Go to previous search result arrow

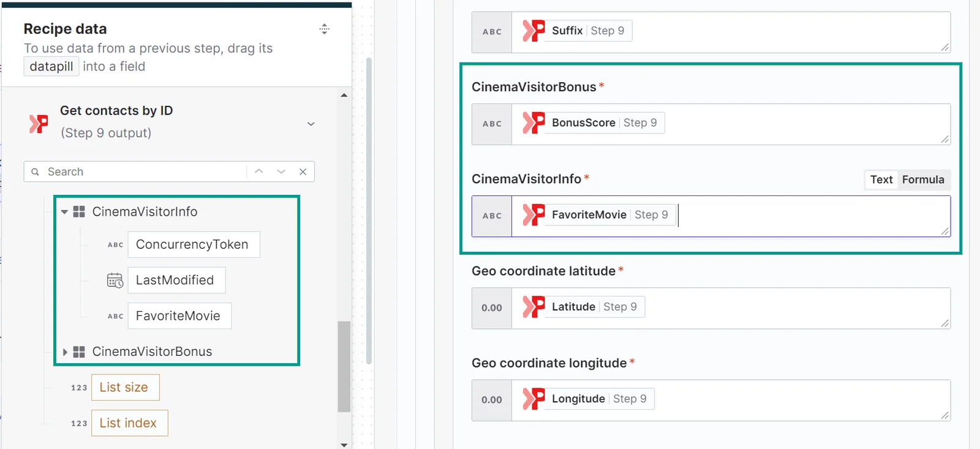[x=259, y=172]
